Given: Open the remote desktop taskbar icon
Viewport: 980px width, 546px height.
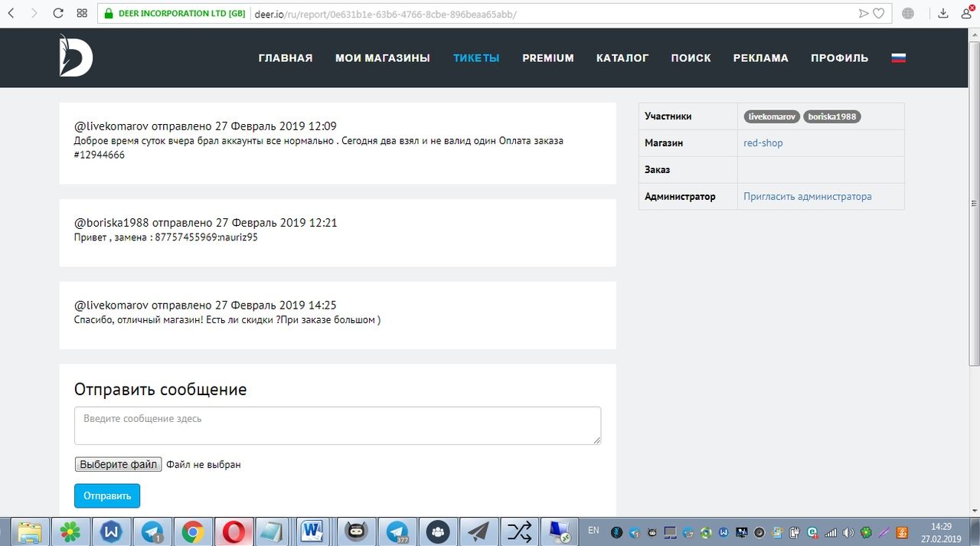Looking at the screenshot, I should [560, 531].
